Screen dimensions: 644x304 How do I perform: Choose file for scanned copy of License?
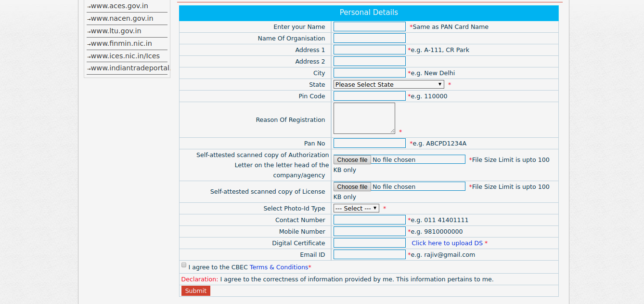(352, 187)
